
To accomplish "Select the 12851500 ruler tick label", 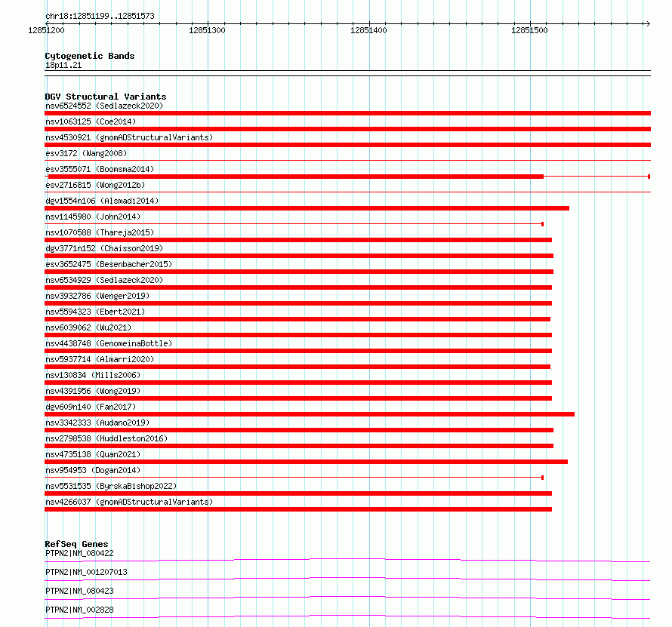I will [529, 30].
